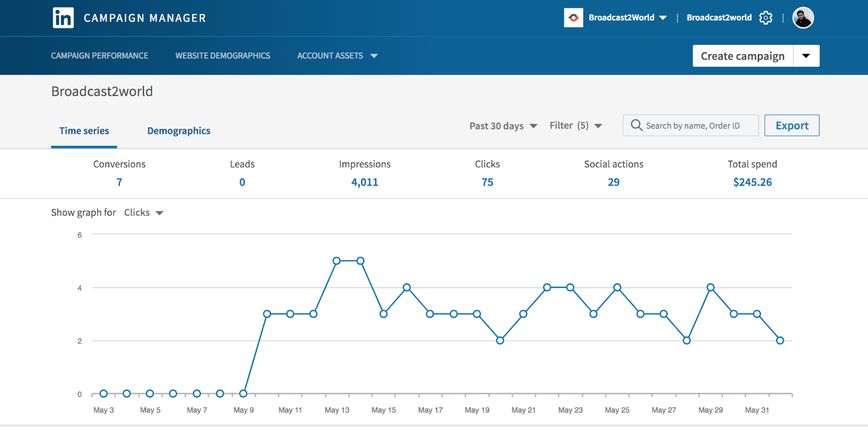Open arrow dropdown beside Create campaign

click(806, 56)
